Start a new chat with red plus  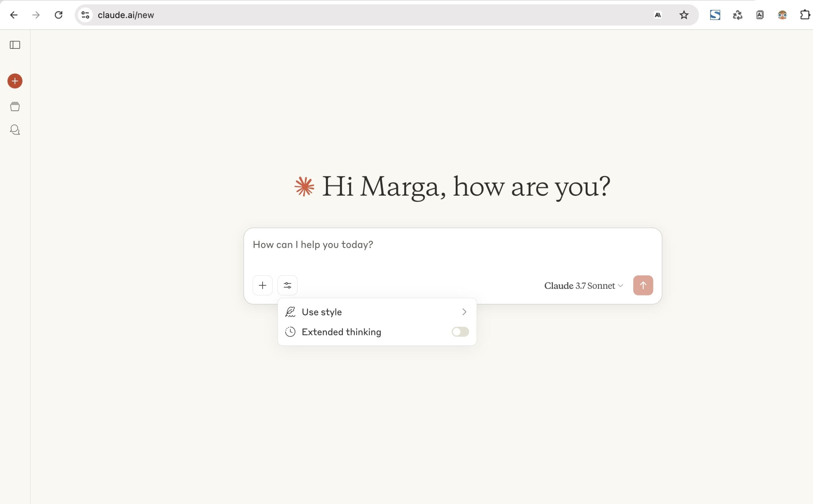click(15, 81)
